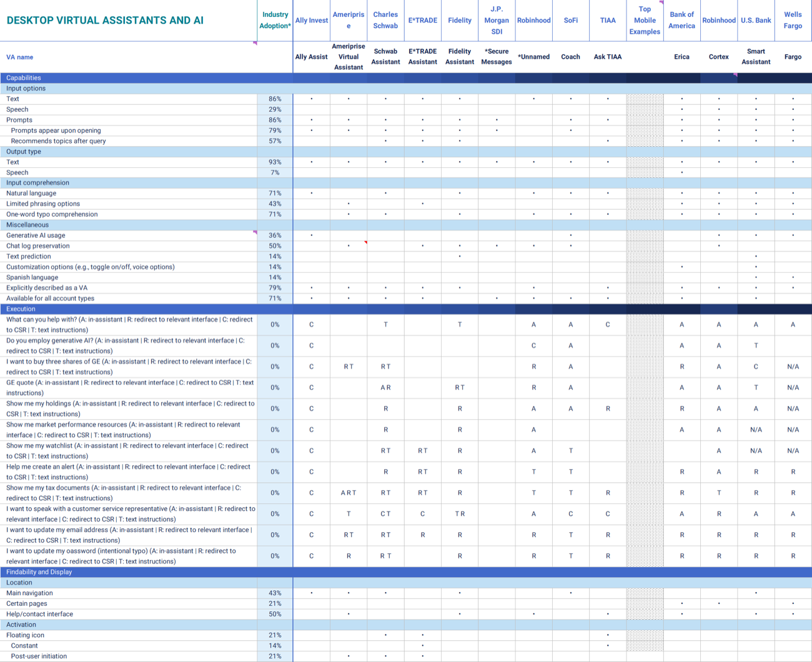Click the 'VA name' row label

[x=20, y=57]
